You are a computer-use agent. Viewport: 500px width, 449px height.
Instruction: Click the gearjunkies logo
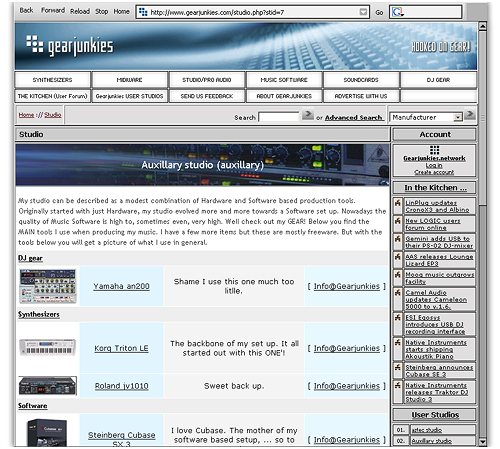pyautogui.click(x=70, y=46)
